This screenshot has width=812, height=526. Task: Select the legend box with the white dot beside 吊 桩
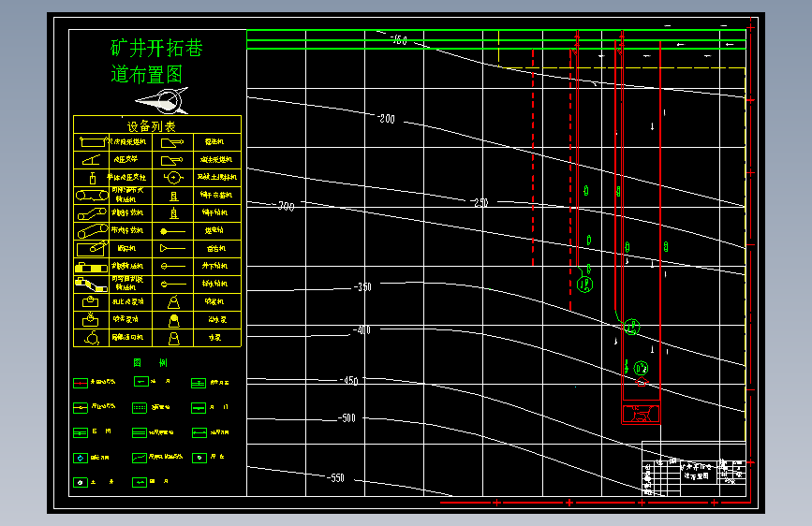tap(199, 458)
